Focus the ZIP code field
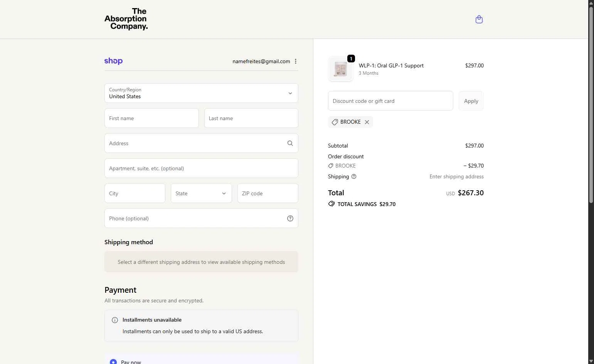 pos(268,193)
